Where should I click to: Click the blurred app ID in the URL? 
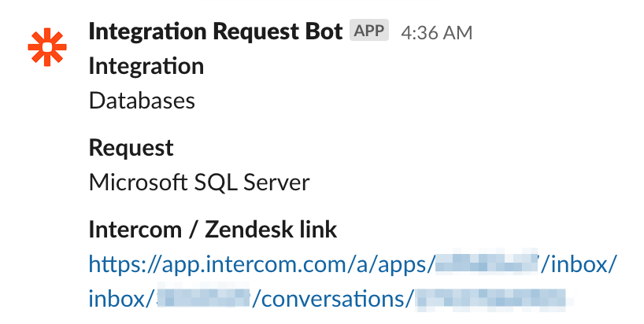point(487,263)
